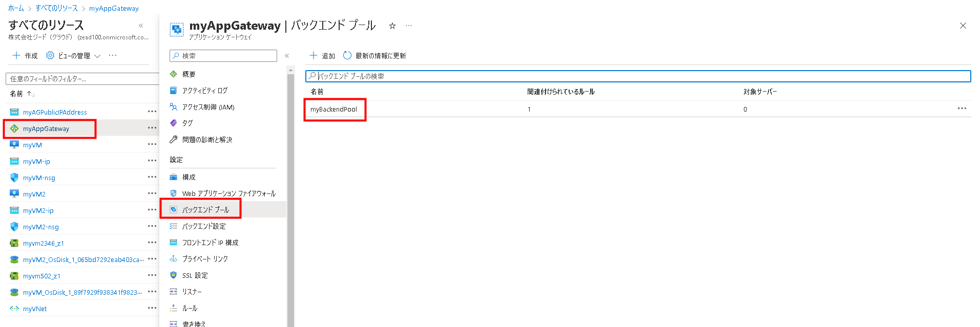Open the more options ellipsis beside the title
980x327 pixels.
pos(409,26)
